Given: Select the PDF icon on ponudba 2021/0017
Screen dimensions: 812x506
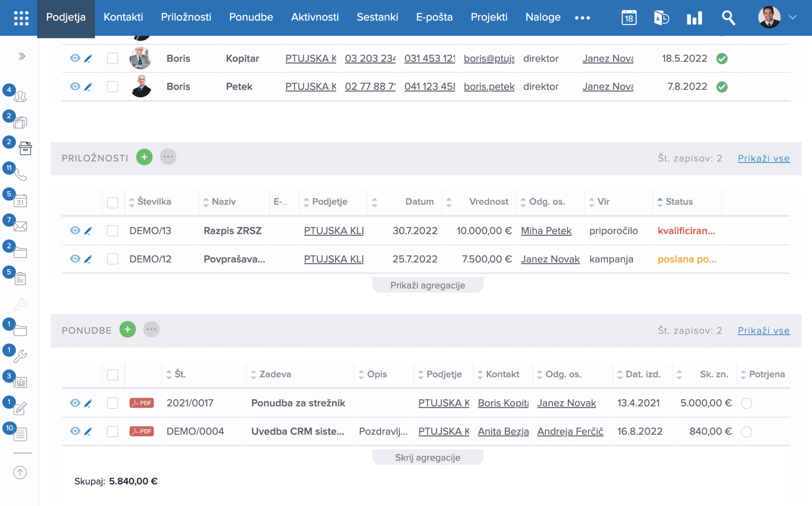Looking at the screenshot, I should point(141,403).
